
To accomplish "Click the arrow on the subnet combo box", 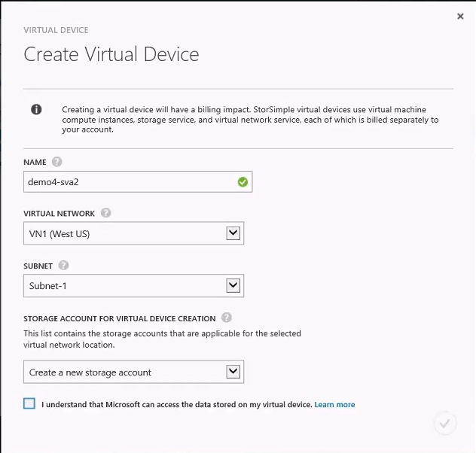I will pos(233,286).
